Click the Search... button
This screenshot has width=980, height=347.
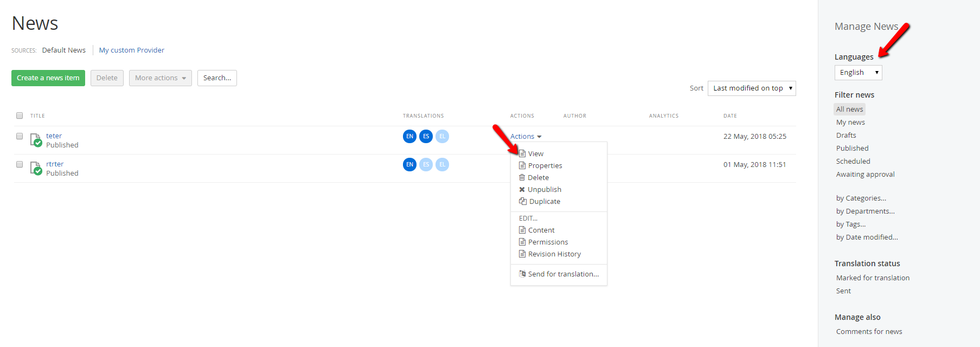(x=217, y=78)
